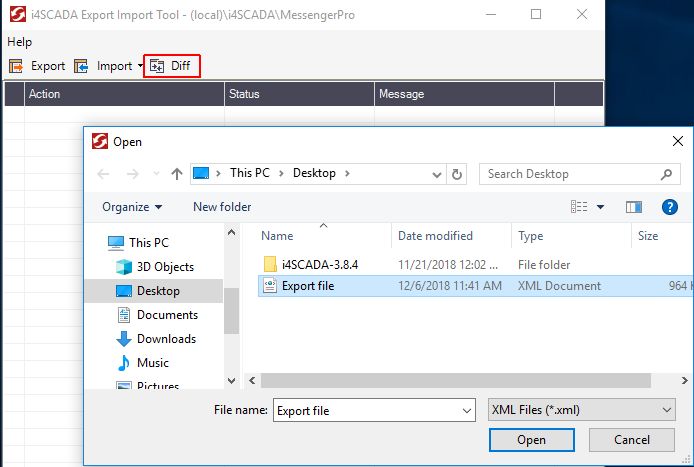Expand the File name dropdown arrow

[x=467, y=410]
